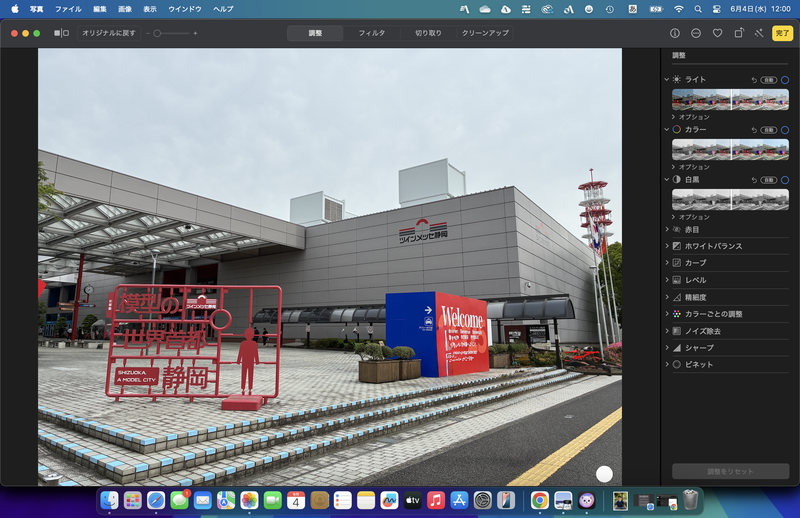This screenshot has height=518, width=800.
Task: Auto-enhance photo with magic wand icon
Action: click(x=759, y=33)
